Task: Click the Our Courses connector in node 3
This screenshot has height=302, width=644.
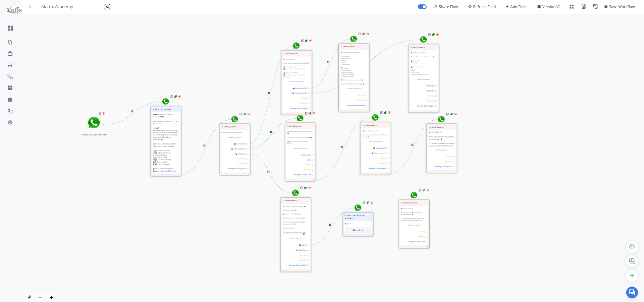Action: (x=247, y=144)
